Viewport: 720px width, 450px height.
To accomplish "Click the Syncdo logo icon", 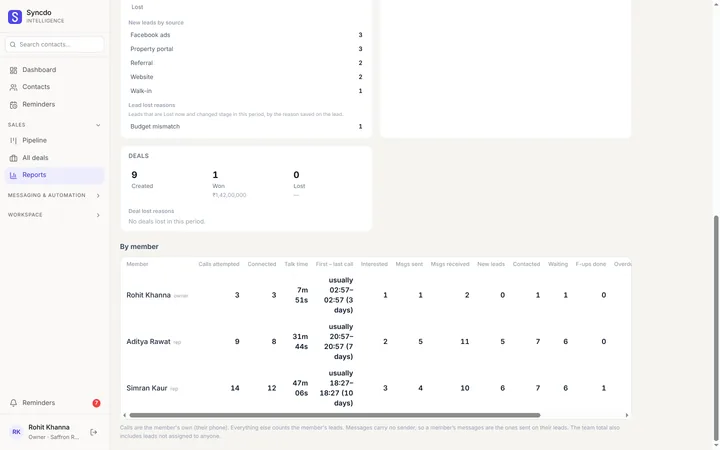I will [x=15, y=17].
